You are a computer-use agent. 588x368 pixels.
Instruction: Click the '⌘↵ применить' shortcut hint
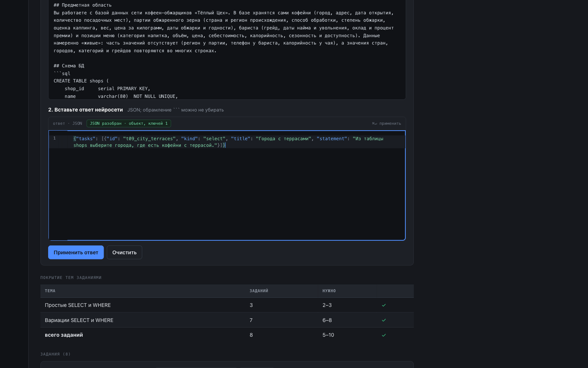386,124
